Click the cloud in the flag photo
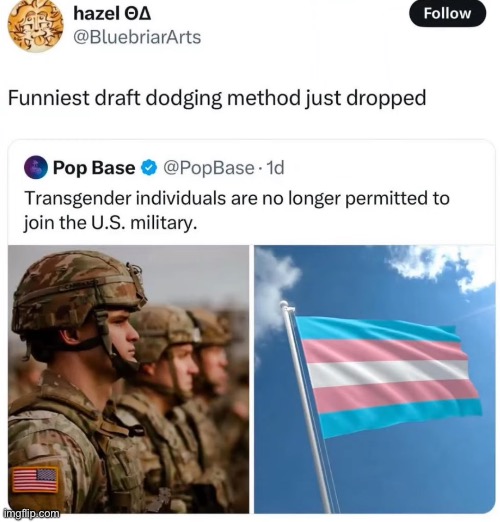 tap(440, 263)
